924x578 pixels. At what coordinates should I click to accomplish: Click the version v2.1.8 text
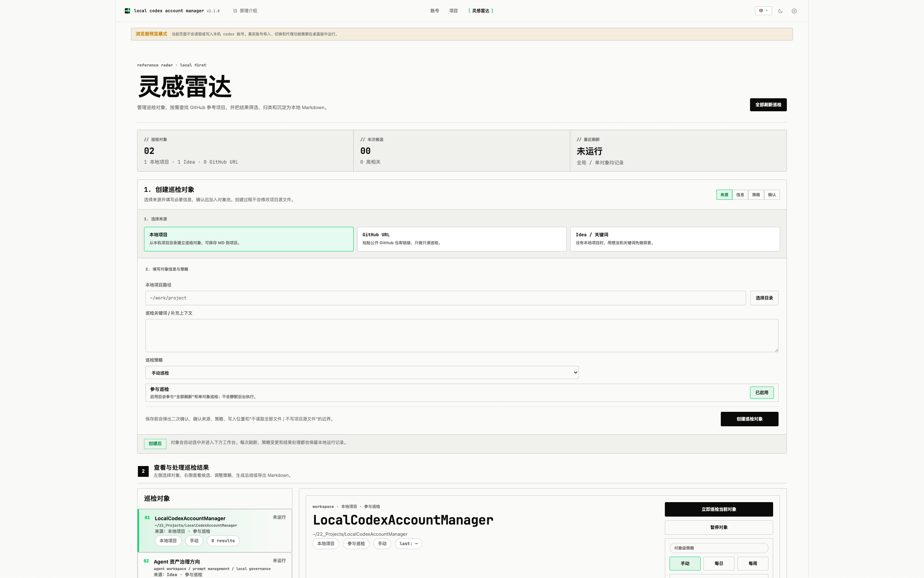coord(213,11)
